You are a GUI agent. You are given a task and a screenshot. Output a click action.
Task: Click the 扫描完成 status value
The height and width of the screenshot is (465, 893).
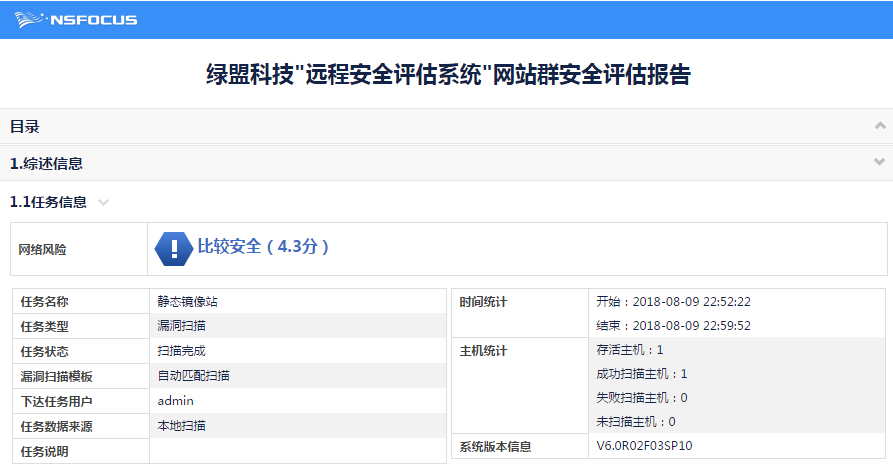[x=182, y=351]
